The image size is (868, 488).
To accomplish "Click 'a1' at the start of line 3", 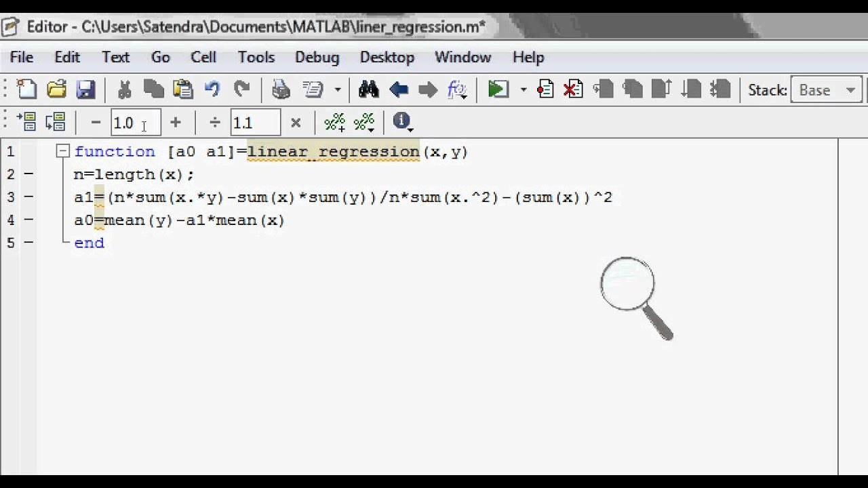I will 83,198.
